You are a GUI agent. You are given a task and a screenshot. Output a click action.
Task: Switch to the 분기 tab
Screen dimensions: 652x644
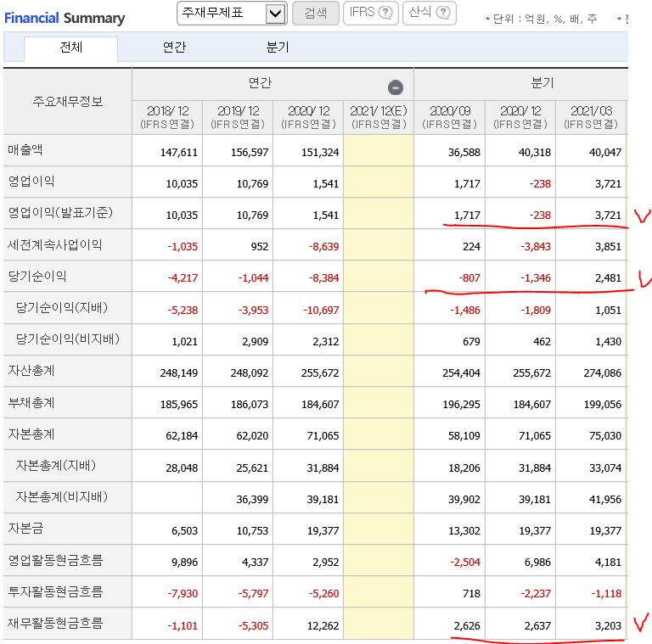pyautogui.click(x=278, y=48)
